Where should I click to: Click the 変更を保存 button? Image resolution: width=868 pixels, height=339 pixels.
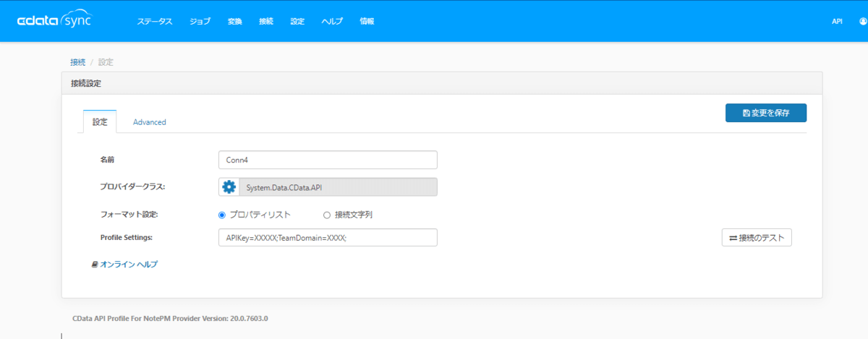point(766,113)
